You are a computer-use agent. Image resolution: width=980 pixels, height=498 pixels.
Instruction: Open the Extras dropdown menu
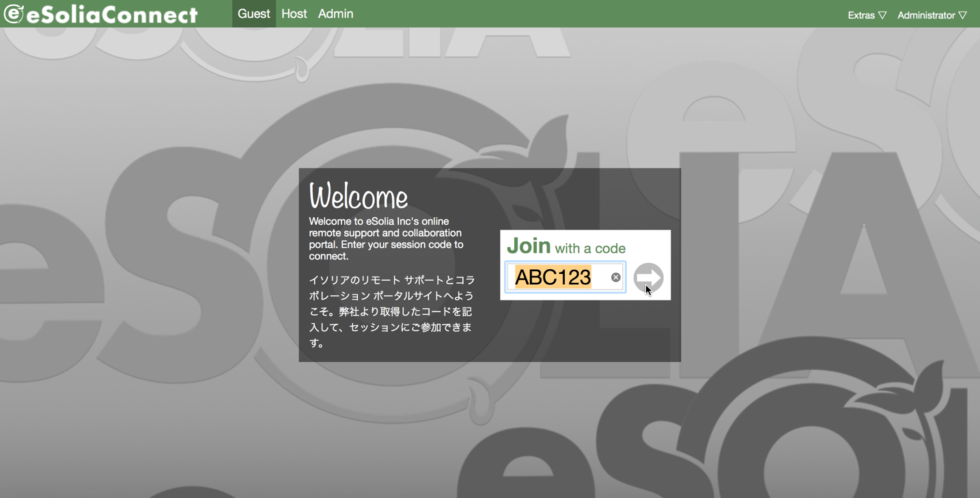(x=860, y=15)
